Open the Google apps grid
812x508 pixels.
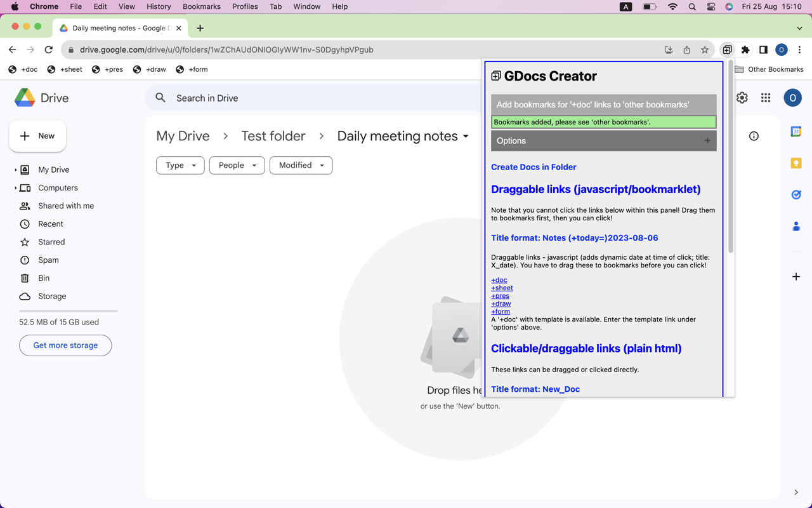[x=766, y=98]
